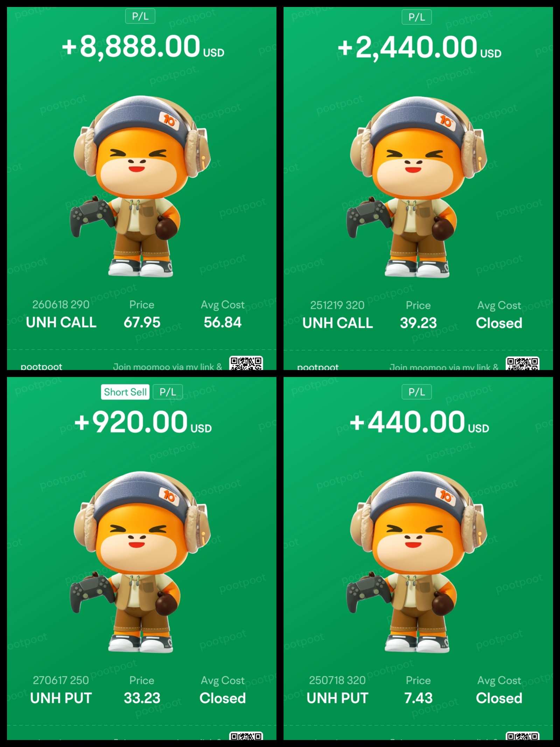The height and width of the screenshot is (747, 560).
Task: Click the 33.23 Price on the UNH PUT card
Action: click(142, 698)
